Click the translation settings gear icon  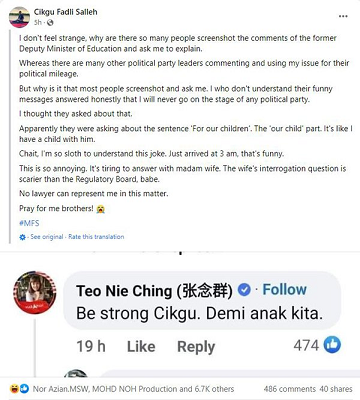(22, 237)
